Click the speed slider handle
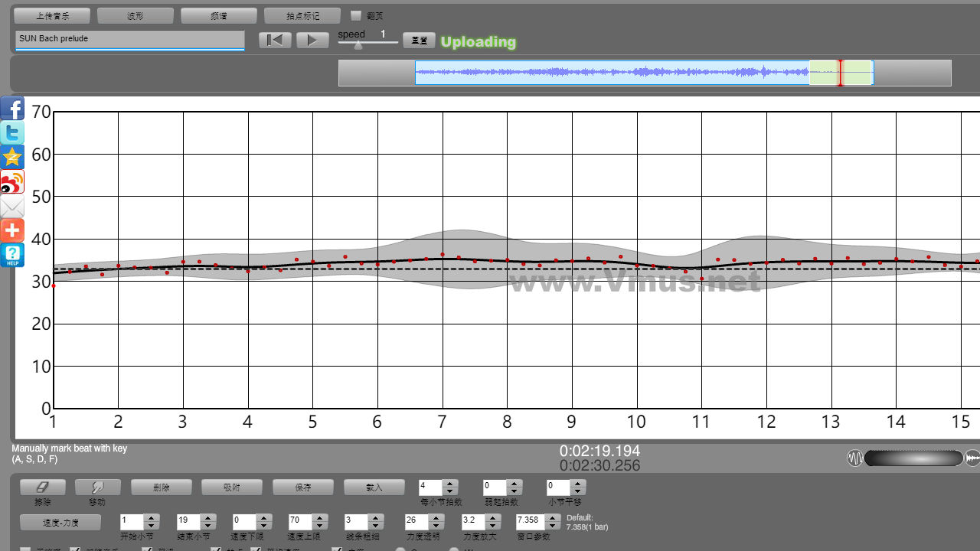 point(358,45)
